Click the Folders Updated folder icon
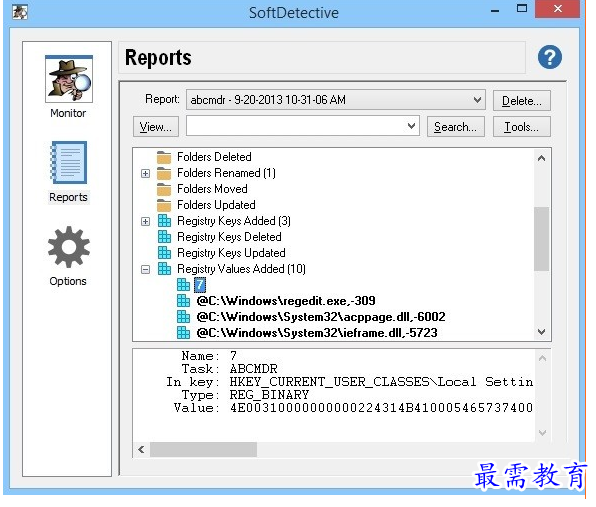 tap(164, 205)
